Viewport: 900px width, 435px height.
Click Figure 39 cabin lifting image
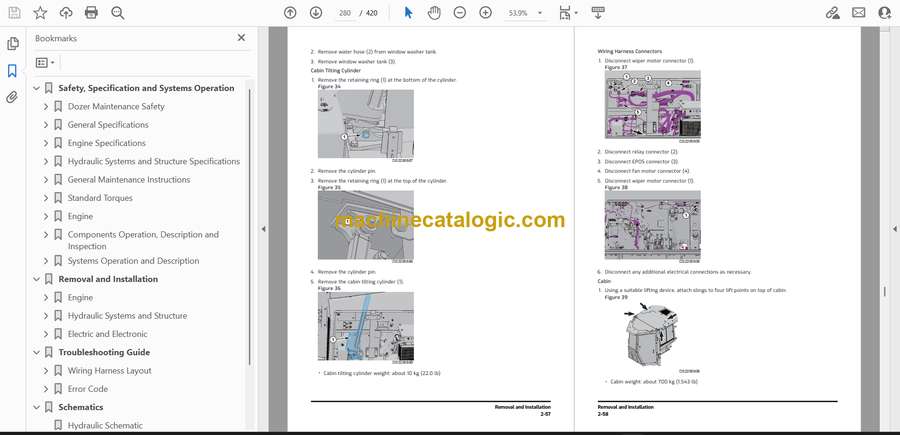653,335
